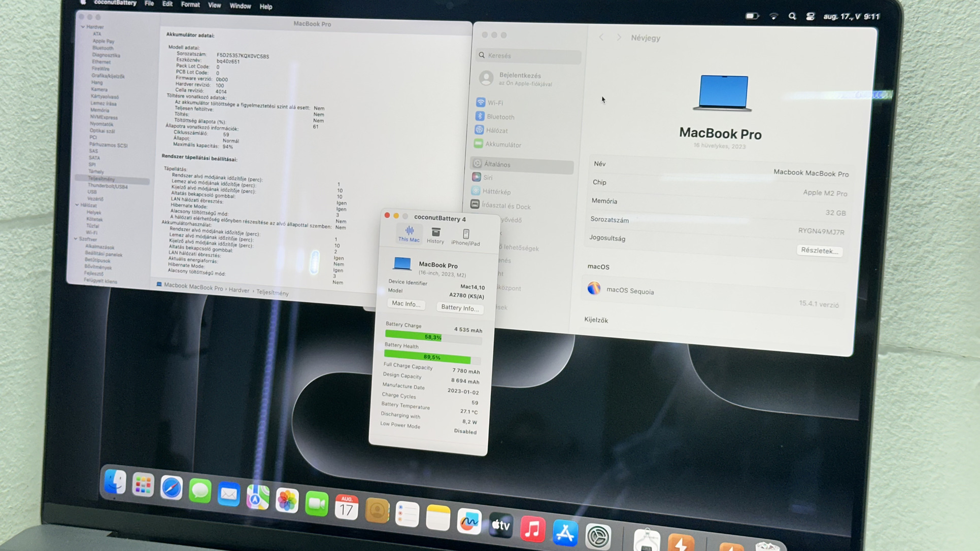
Task: Open the Format menu
Action: click(190, 5)
